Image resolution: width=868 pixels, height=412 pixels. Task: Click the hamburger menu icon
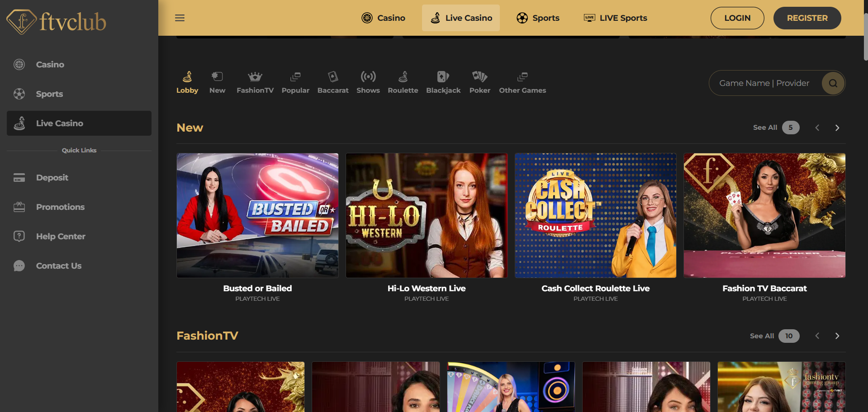[180, 18]
